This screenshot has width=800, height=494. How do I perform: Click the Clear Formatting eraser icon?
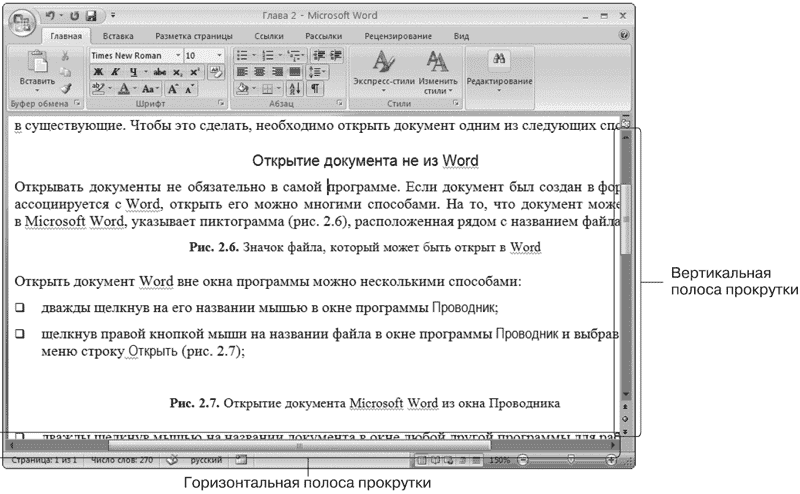coord(216,72)
